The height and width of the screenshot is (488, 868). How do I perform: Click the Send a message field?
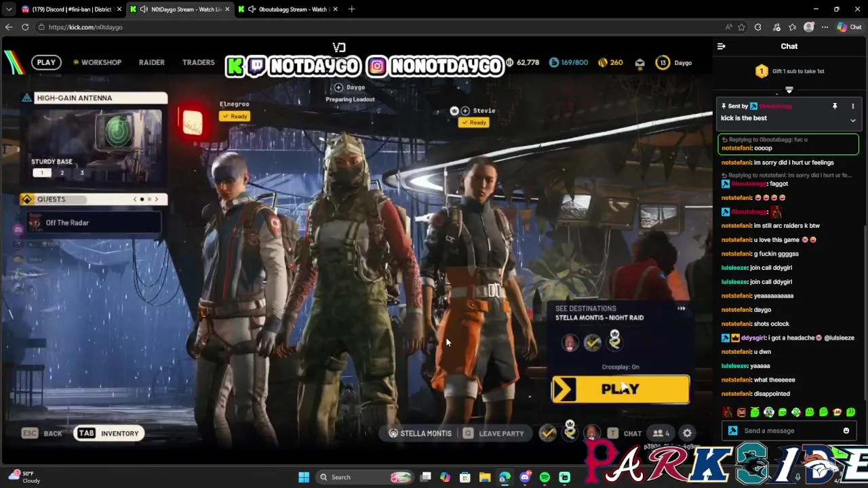pos(789,431)
